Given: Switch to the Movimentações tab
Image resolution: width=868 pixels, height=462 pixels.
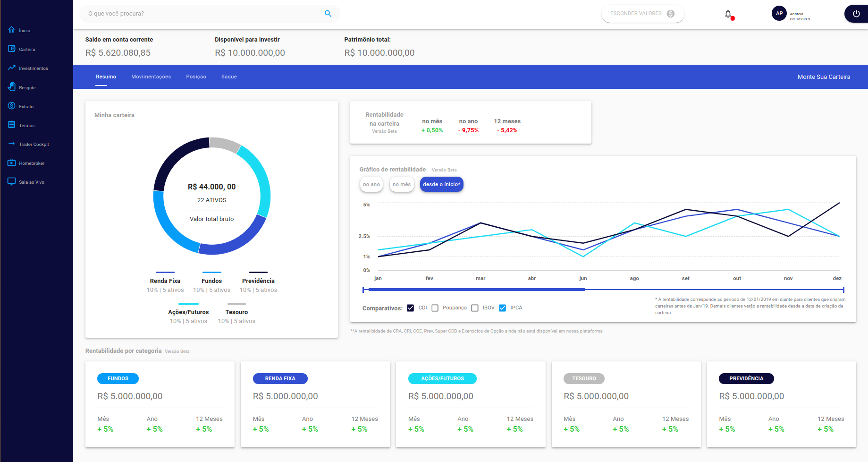Looking at the screenshot, I should click(x=151, y=77).
